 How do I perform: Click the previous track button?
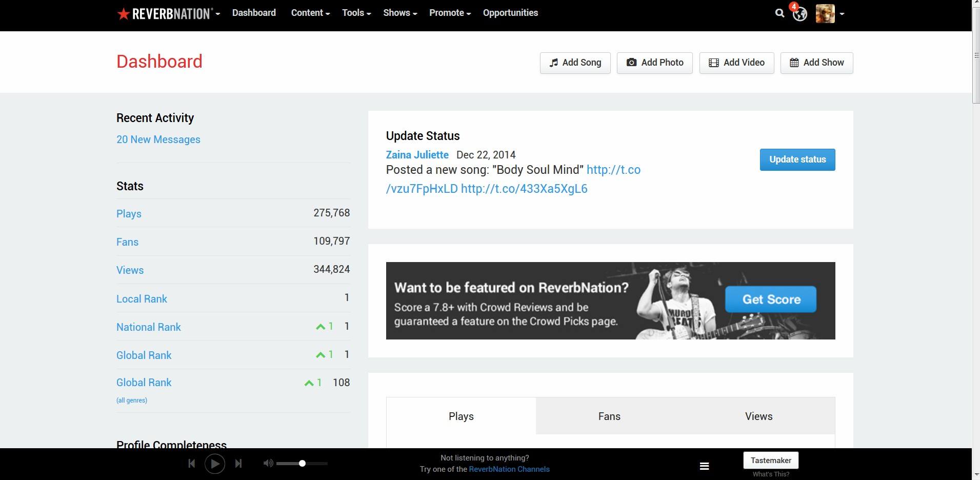[x=192, y=464]
